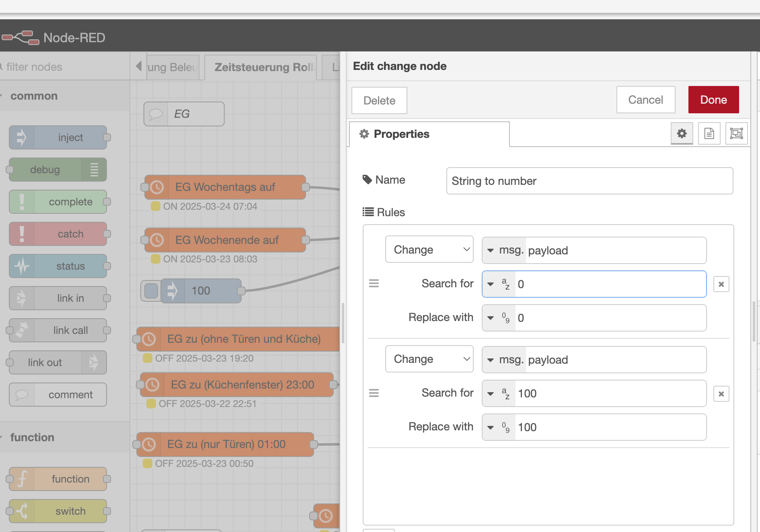Select EG zu (ohne Türen und Küche) node

[x=238, y=339]
